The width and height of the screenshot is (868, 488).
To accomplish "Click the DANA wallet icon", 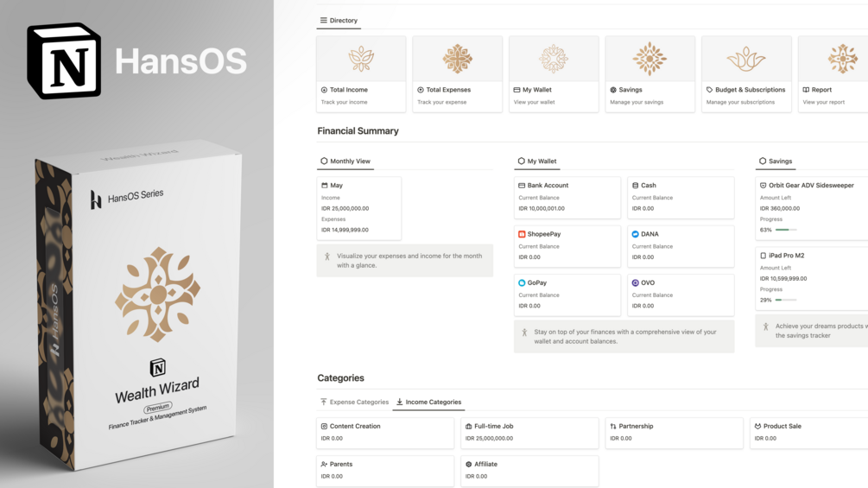I will (x=636, y=234).
